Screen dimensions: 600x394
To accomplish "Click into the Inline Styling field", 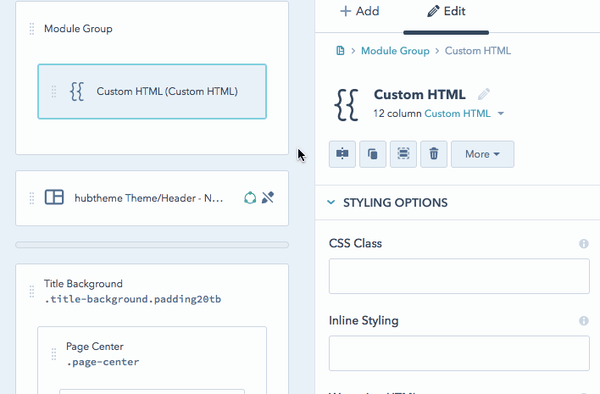I will tap(459, 353).
